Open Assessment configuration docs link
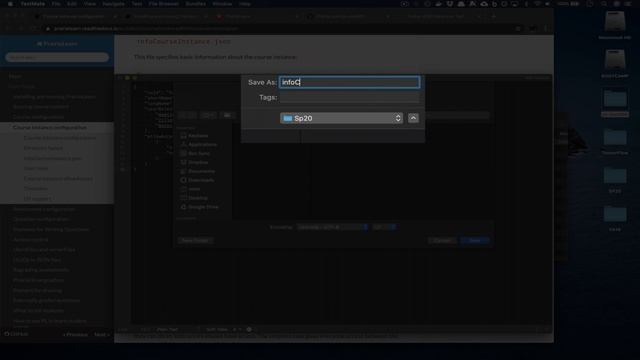 pos(44,209)
